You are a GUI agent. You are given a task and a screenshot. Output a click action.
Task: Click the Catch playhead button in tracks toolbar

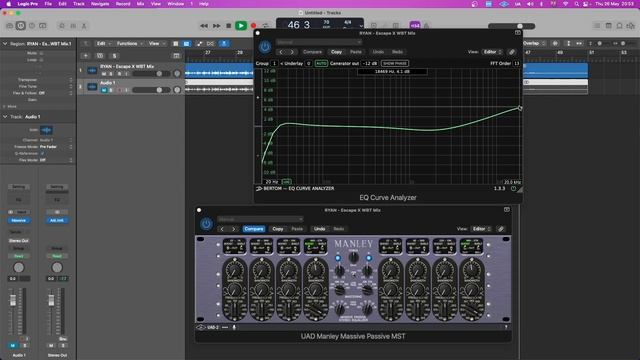[x=224, y=43]
